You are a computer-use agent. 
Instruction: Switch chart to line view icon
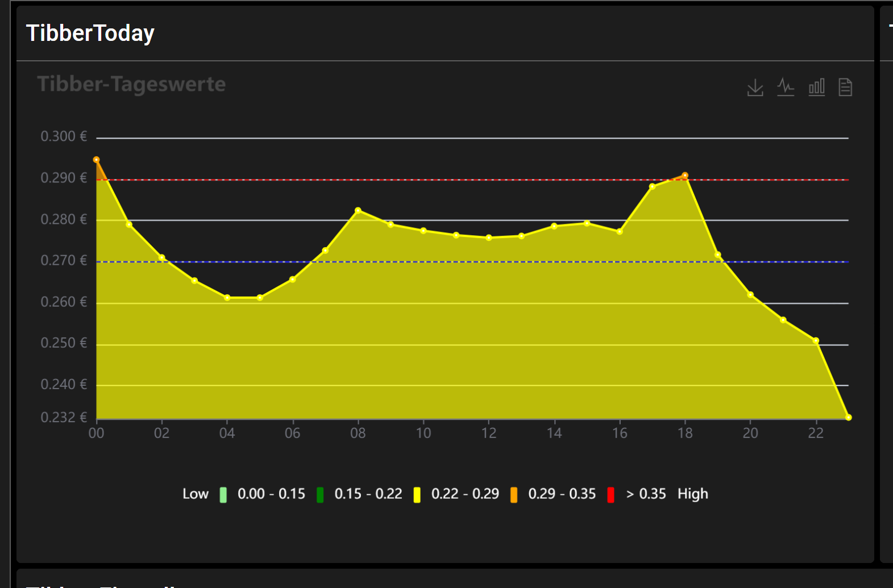coord(786,87)
